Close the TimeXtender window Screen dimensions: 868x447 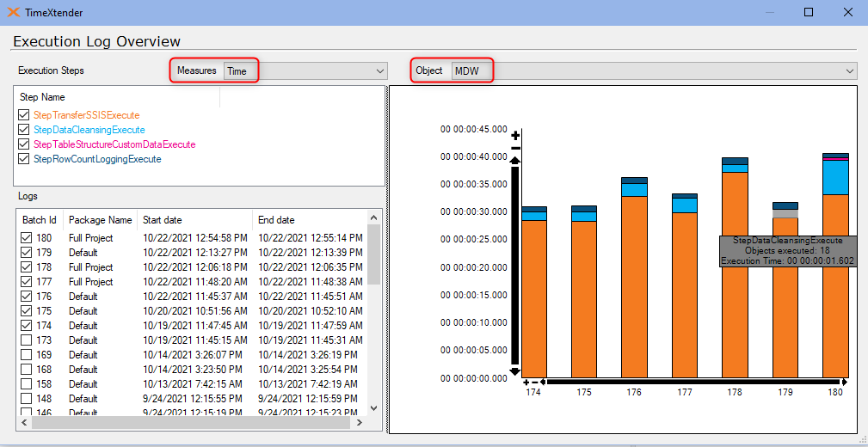click(847, 12)
